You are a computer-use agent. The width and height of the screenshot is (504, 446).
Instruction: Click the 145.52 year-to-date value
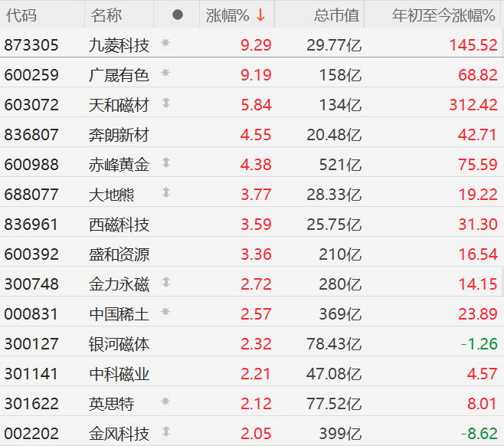point(473,45)
